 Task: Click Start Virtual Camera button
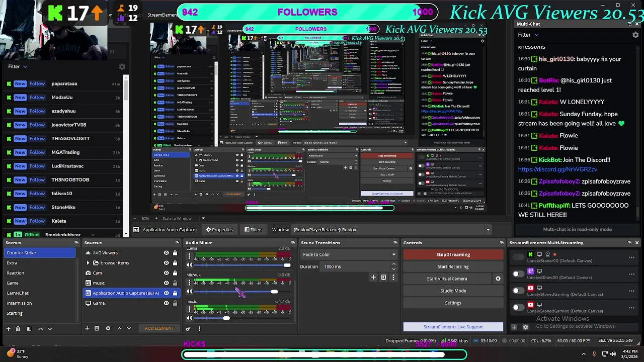(x=447, y=279)
